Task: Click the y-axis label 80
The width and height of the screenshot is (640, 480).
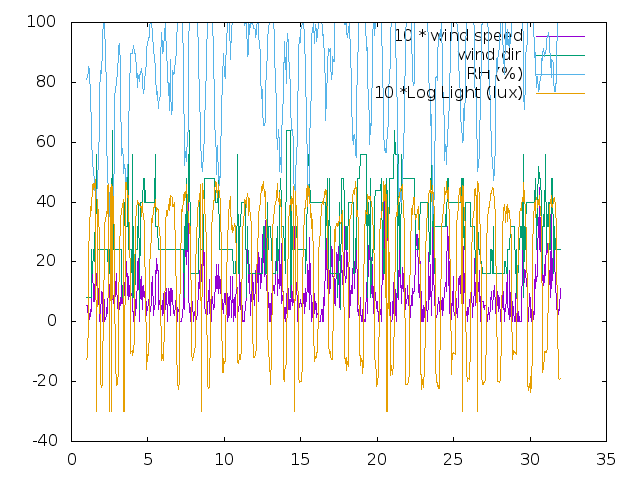Action: pyautogui.click(x=46, y=82)
